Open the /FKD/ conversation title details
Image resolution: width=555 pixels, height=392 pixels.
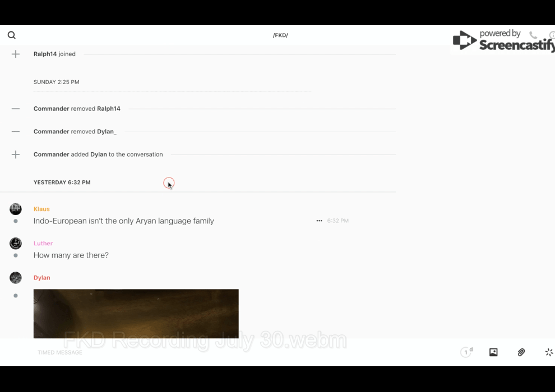(280, 35)
